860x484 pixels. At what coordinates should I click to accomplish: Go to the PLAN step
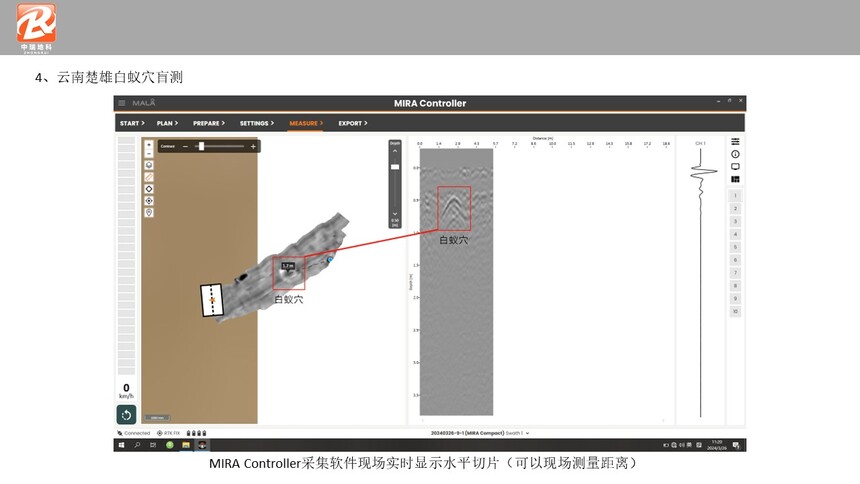[167, 123]
